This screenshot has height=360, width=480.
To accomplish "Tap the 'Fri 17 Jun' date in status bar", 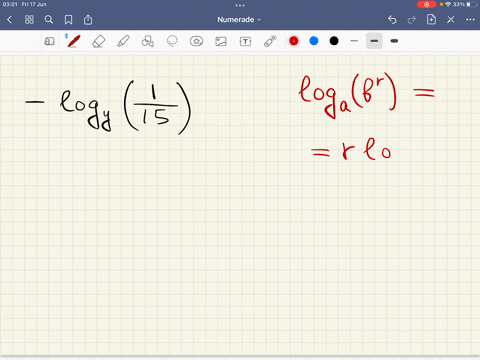I will pyautogui.click(x=34, y=4).
